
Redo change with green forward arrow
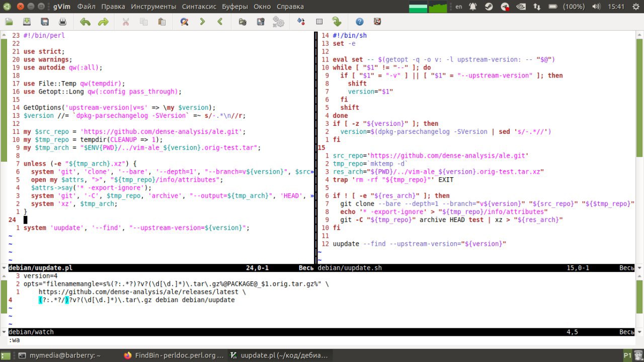(103, 22)
